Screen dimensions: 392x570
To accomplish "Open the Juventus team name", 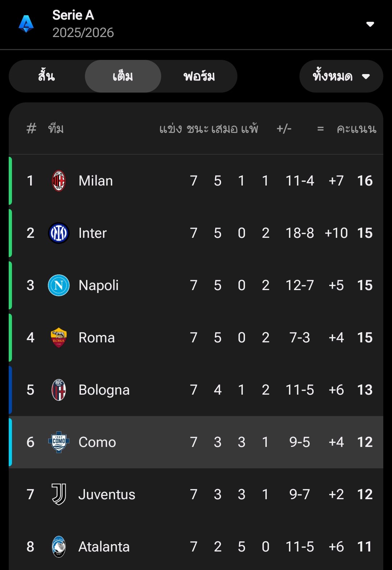I will coord(107,494).
